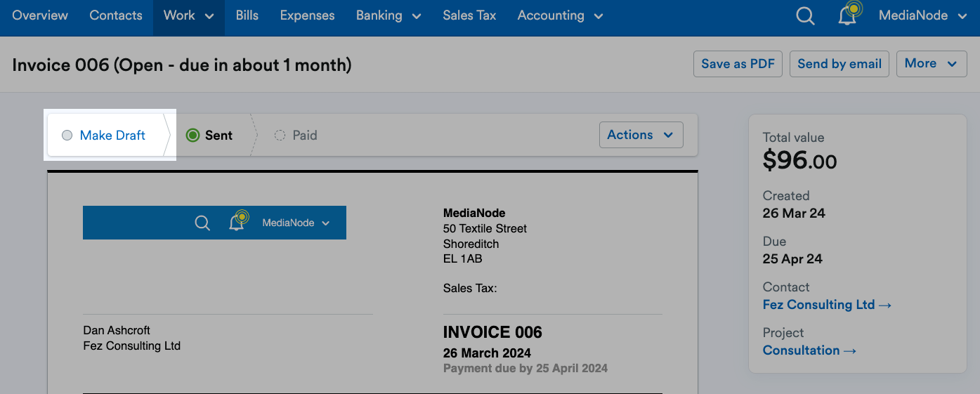Click the bell icon inside the invoice logo image
Viewport: 980px width, 394px height.
point(238,221)
